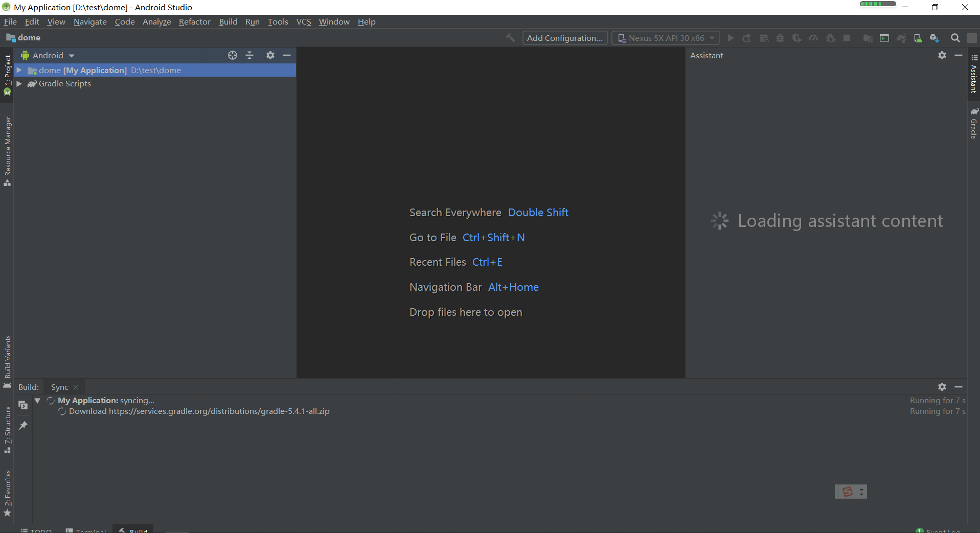Click the Loading assistant content spinner
The image size is (980, 533).
click(x=720, y=221)
